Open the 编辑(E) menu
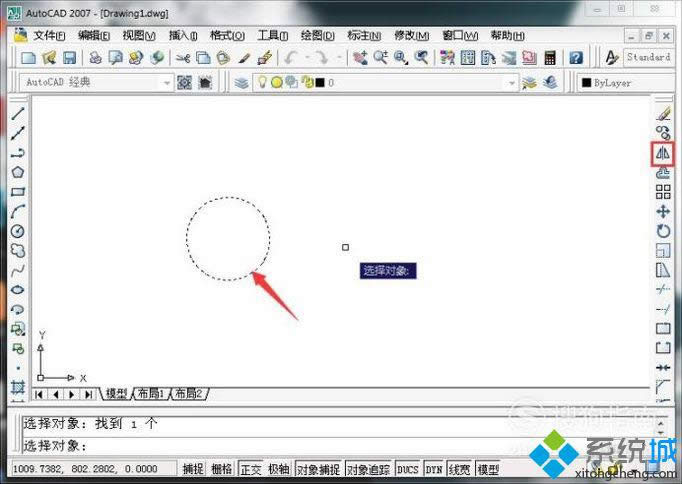The width and height of the screenshot is (682, 484). click(x=94, y=35)
